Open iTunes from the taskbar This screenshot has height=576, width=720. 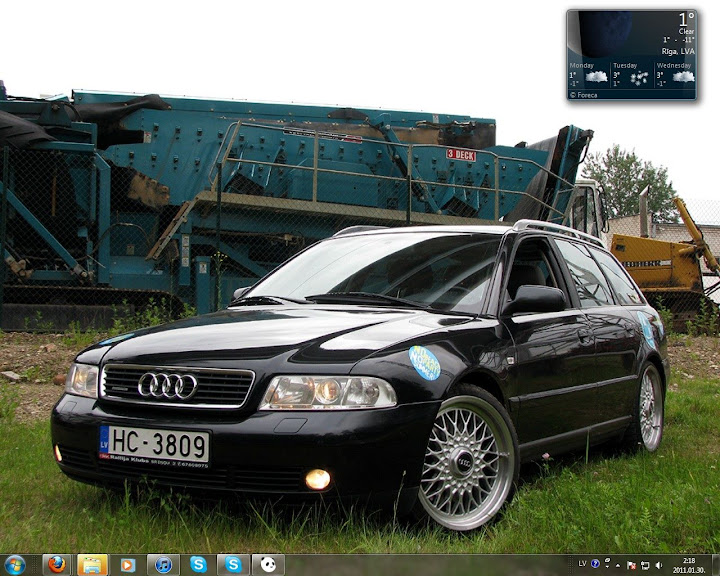point(163,565)
